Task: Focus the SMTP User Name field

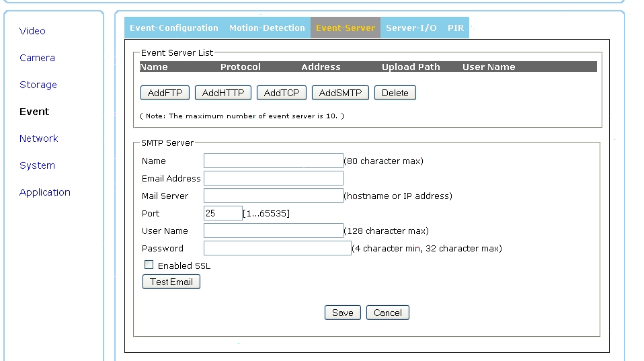Action: [x=274, y=231]
